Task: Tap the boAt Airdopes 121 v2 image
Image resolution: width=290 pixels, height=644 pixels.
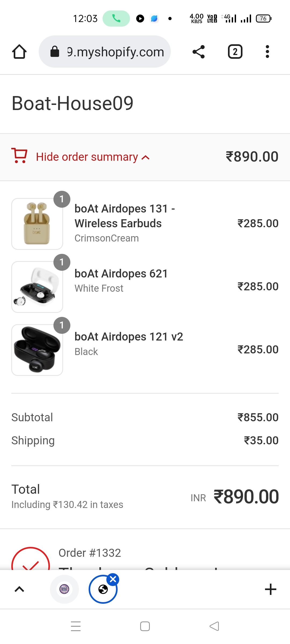Action: coord(37,350)
